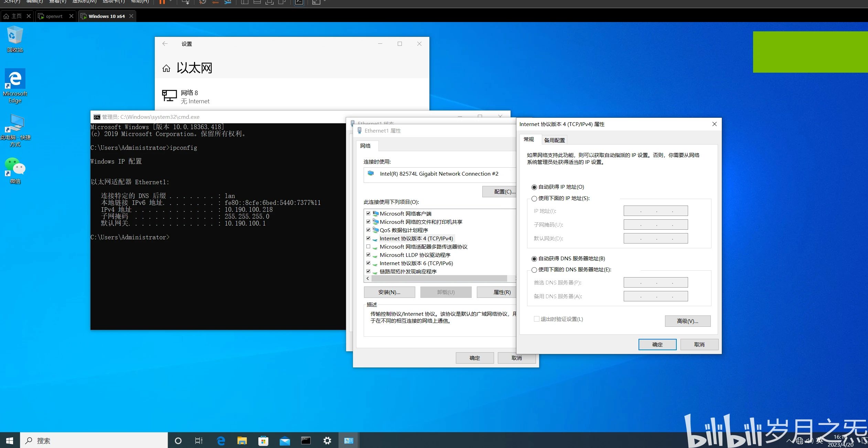This screenshot has height=448, width=868.
Task: Click the Intel 82574L adapter icon
Action: pos(371,174)
